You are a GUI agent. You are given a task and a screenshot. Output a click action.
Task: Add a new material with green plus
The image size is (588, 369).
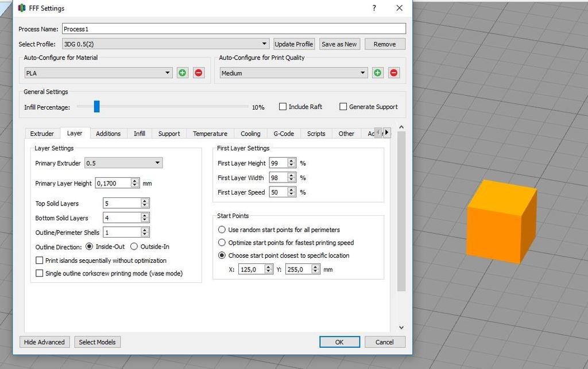point(182,73)
